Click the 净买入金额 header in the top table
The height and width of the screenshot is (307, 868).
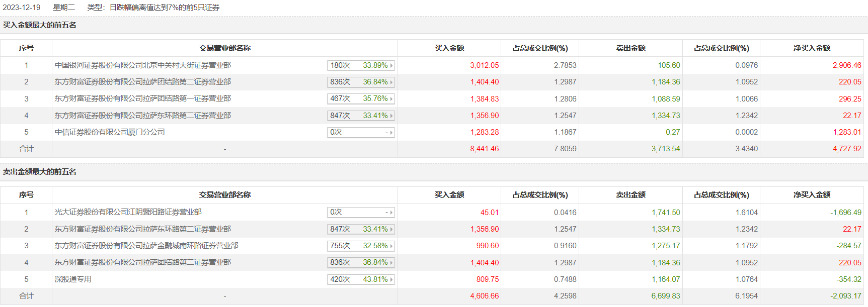tap(812, 48)
